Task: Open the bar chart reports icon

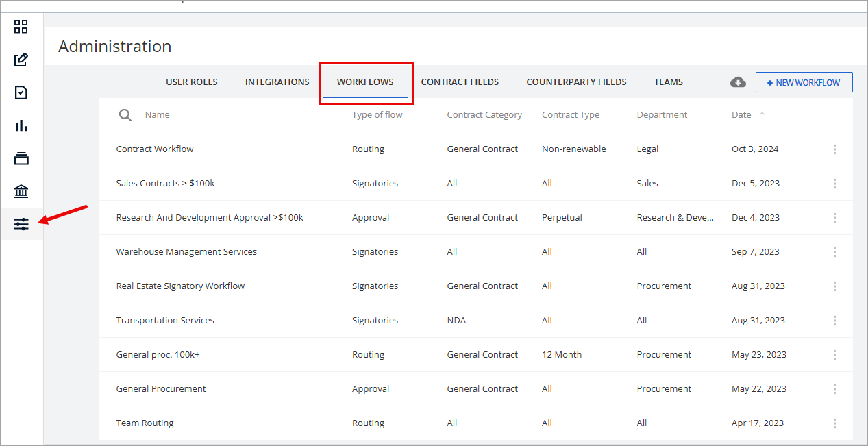Action: 21,125
